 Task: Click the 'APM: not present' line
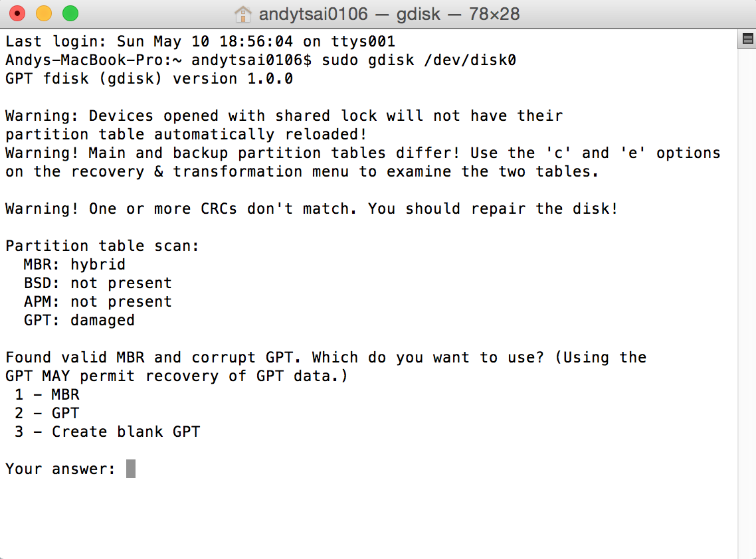click(x=98, y=301)
